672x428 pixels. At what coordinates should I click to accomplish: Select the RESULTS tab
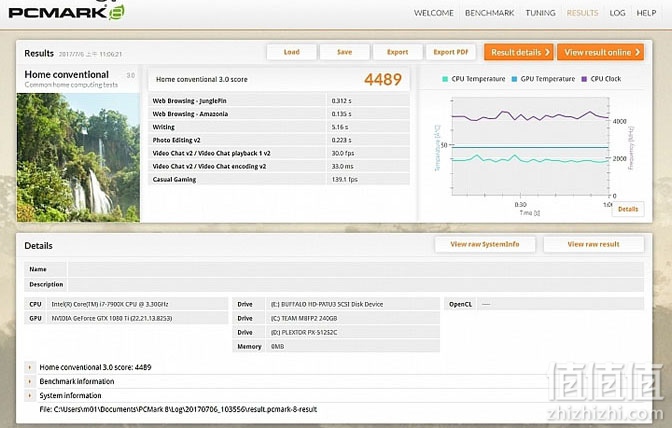pos(582,13)
